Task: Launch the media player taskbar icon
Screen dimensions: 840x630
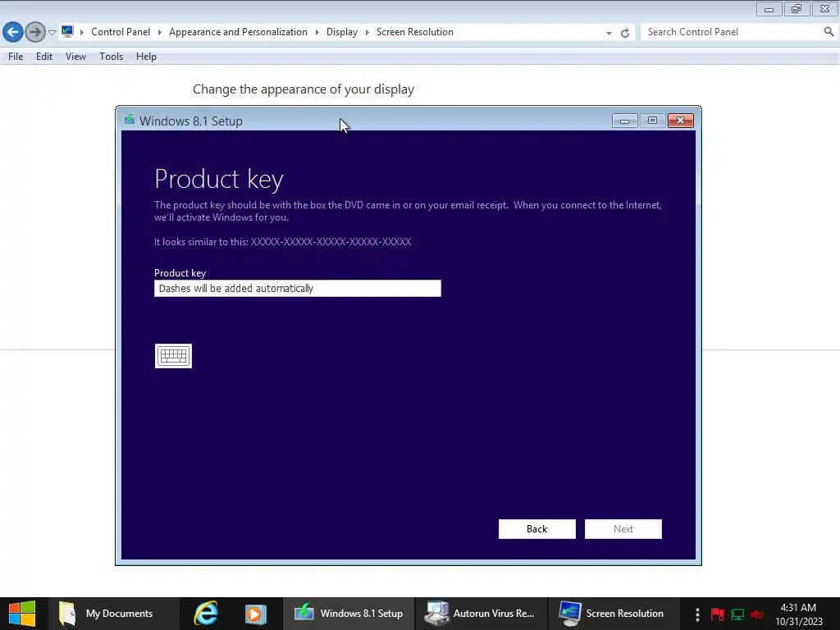Action: coord(256,614)
